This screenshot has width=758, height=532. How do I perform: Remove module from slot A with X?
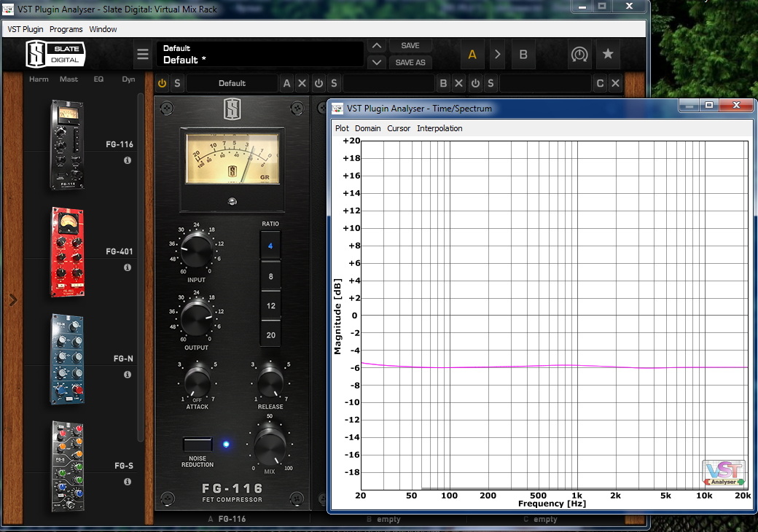click(302, 83)
